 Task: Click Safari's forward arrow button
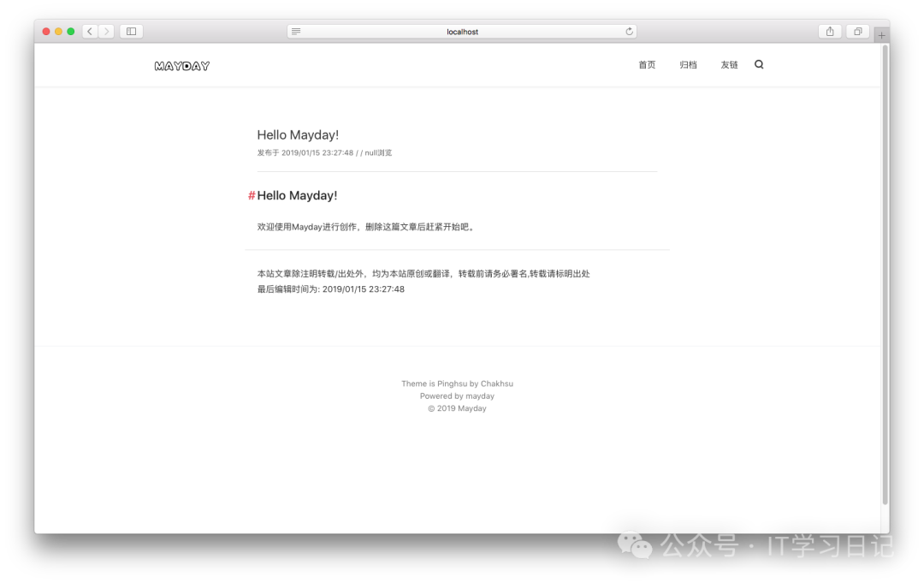pyautogui.click(x=106, y=32)
